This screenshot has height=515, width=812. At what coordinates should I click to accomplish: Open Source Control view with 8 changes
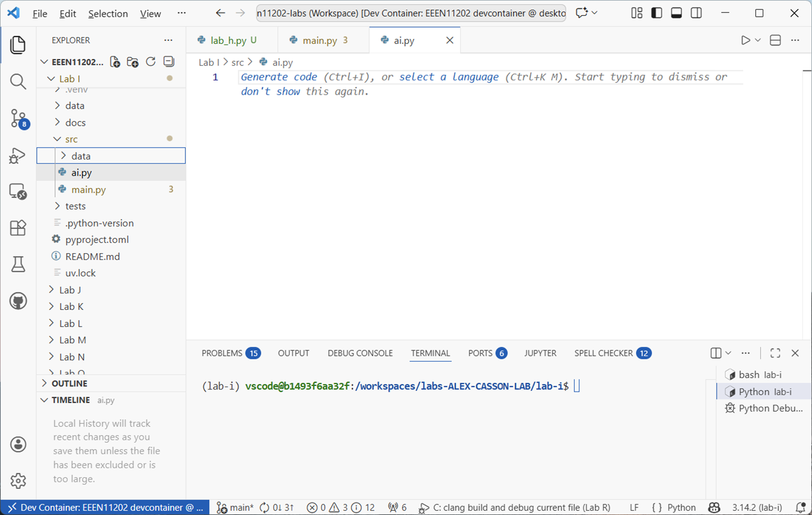point(18,118)
